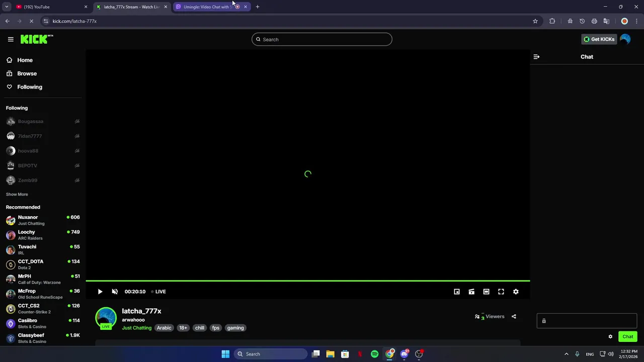
Task: Open the tab search dropdown
Action: click(x=7, y=7)
